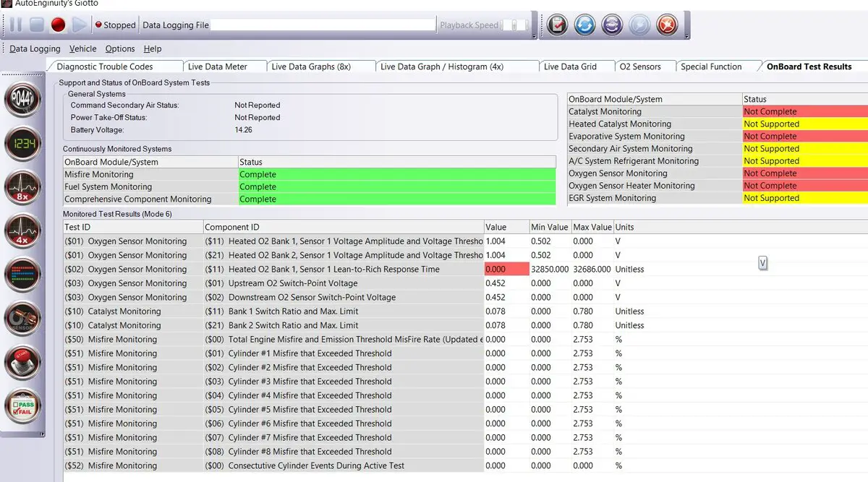The width and height of the screenshot is (868, 482).
Task: Click the purple circular arrows toolbar icon
Action: point(612,25)
